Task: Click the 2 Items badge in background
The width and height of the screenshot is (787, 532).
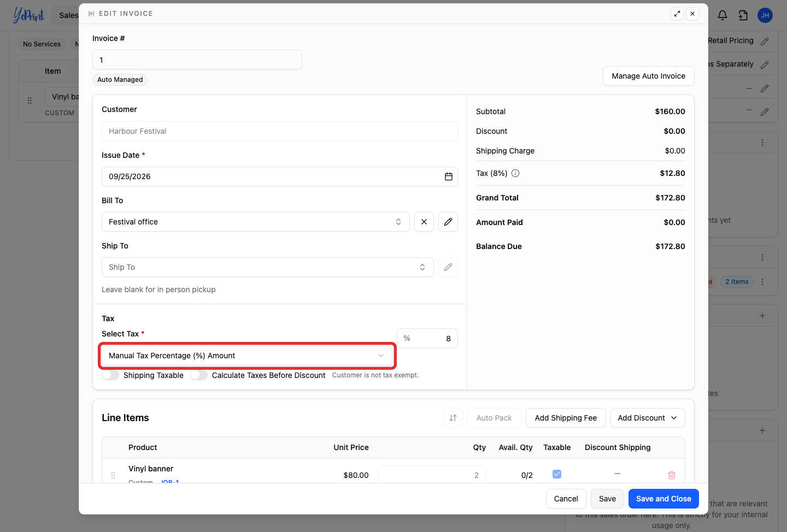Action: tap(737, 282)
